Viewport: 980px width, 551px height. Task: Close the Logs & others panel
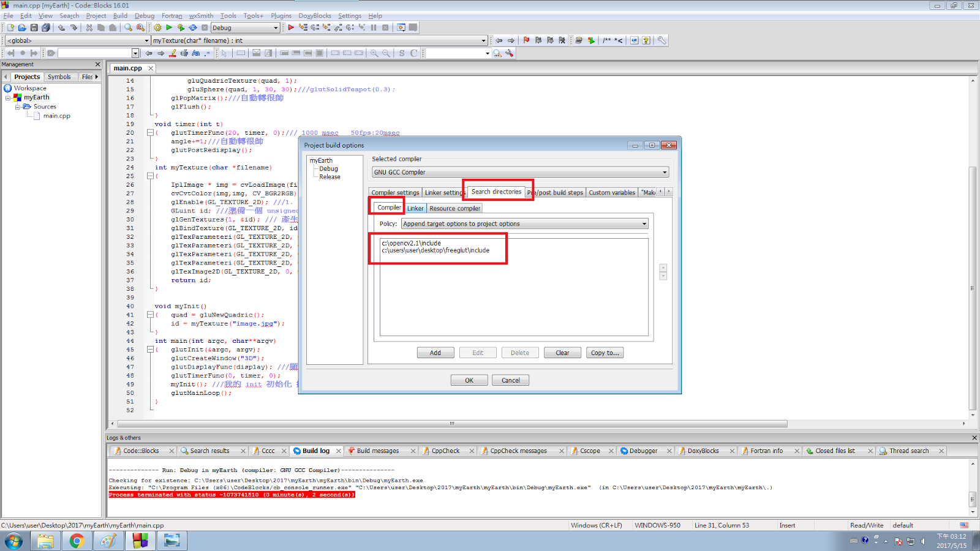974,438
